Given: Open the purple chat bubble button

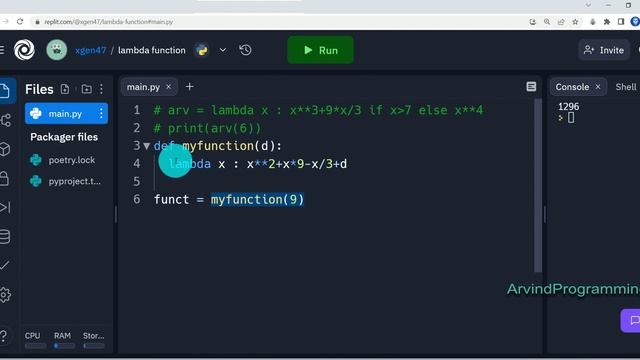Looking at the screenshot, I should coord(631,320).
